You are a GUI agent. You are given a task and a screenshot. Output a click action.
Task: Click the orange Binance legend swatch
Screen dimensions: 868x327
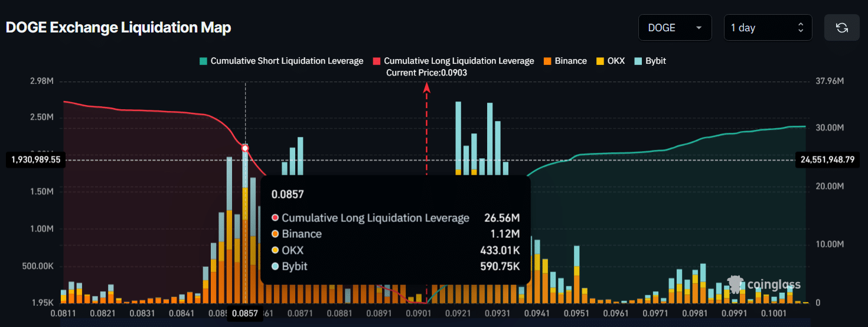(547, 61)
